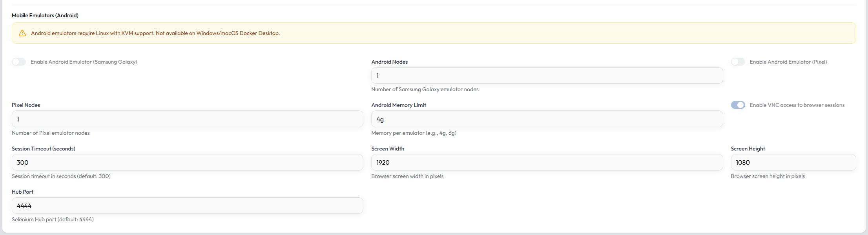This screenshot has width=868, height=235.
Task: Click the 'Hub Port' field label
Action: [x=22, y=192]
